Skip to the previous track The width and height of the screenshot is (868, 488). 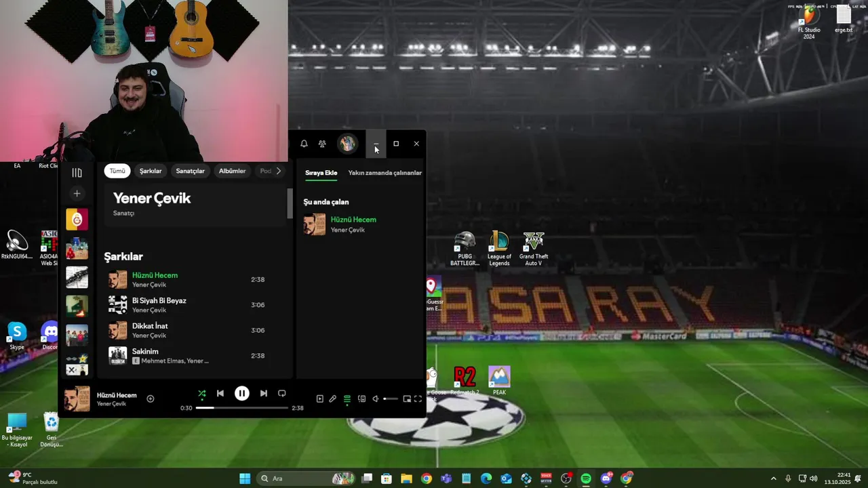(220, 393)
